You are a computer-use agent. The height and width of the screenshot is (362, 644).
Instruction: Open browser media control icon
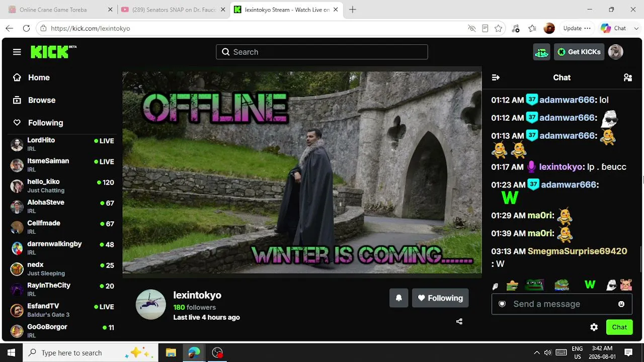[x=515, y=28]
